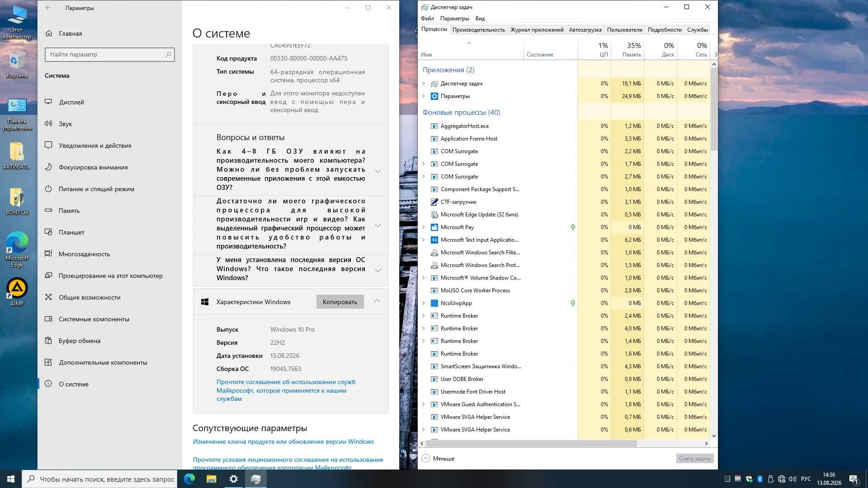Switch to the Автозагрузка tab
This screenshot has width=868, height=488.
pyautogui.click(x=585, y=30)
